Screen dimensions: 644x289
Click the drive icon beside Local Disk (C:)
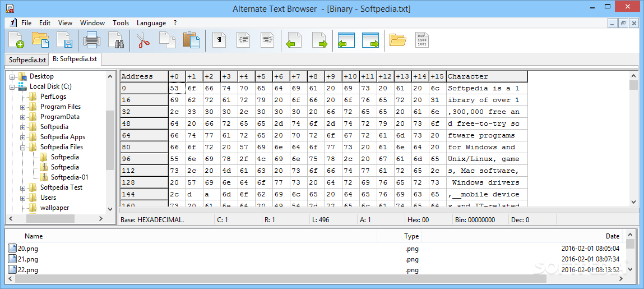pos(22,86)
